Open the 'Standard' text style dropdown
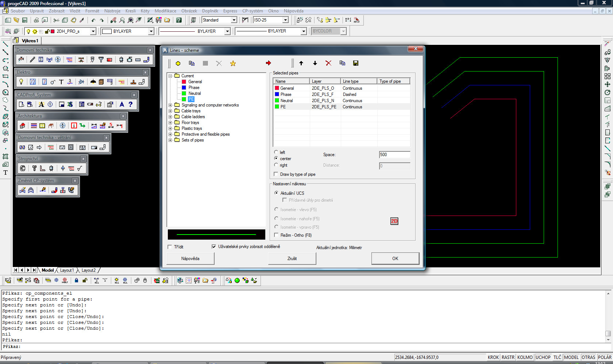The image size is (613, 364). point(234,20)
